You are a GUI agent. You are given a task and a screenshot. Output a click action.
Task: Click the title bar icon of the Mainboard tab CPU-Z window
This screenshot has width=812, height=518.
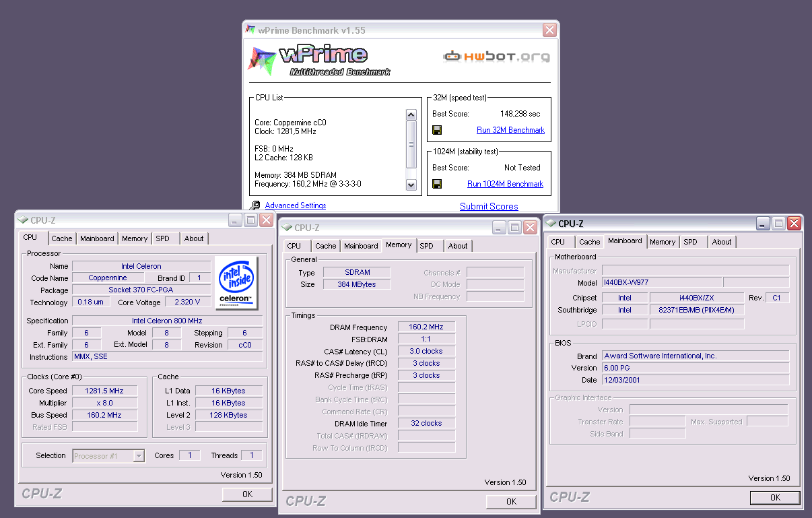551,223
